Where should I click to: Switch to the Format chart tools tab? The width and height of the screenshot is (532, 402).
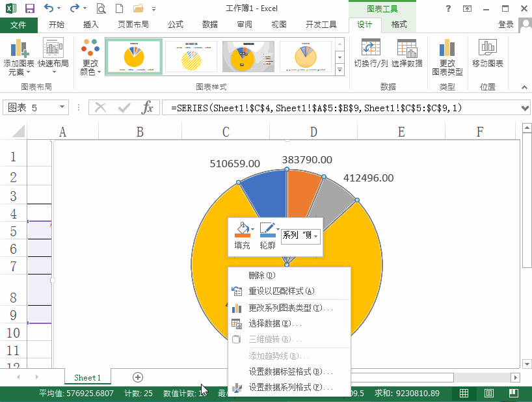tap(399, 25)
